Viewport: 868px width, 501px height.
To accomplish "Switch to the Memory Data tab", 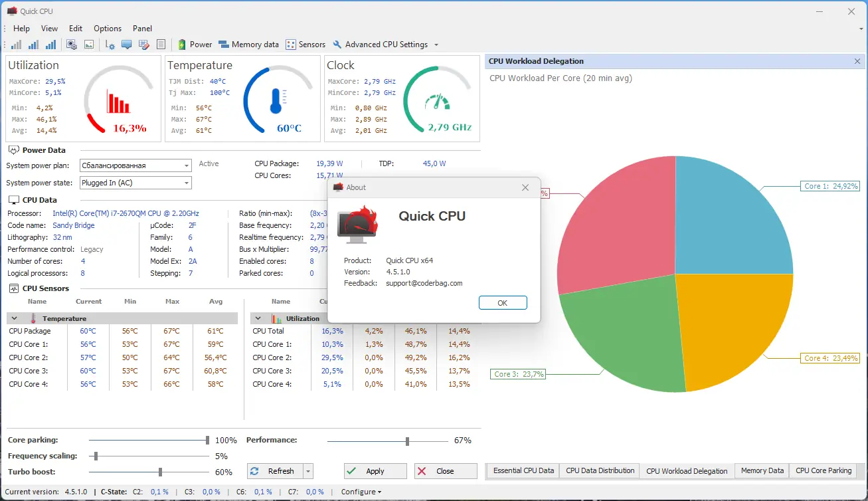I will pyautogui.click(x=762, y=470).
